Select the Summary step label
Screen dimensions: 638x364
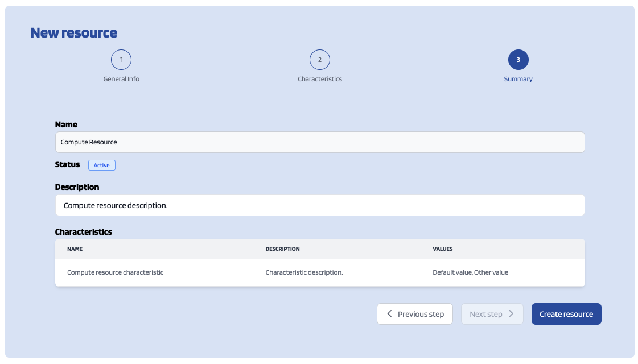(518, 79)
